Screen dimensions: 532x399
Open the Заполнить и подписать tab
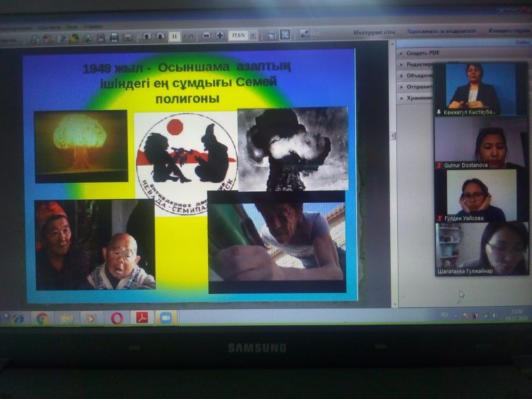click(x=441, y=31)
